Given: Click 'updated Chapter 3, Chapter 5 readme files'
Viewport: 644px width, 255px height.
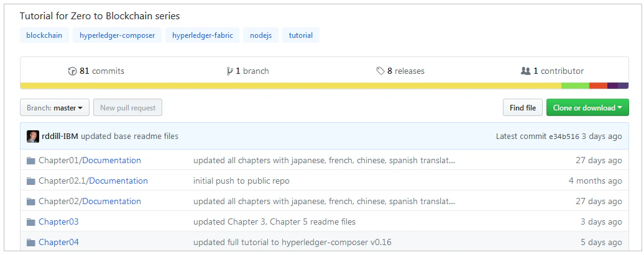Looking at the screenshot, I should coord(274,221).
